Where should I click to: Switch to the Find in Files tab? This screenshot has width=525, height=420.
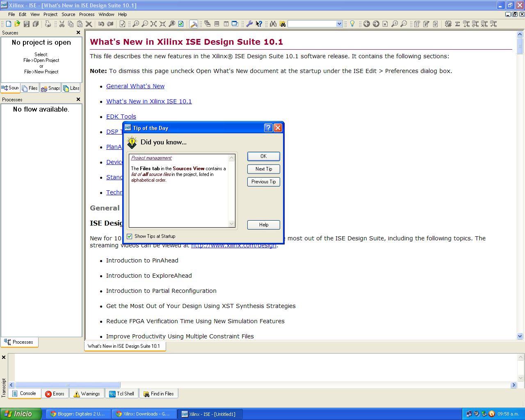159,394
